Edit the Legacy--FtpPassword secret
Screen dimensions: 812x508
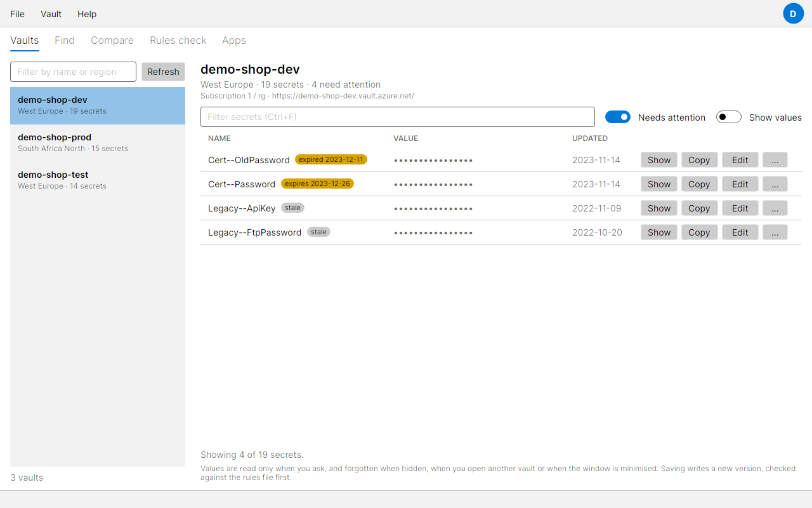click(x=740, y=232)
